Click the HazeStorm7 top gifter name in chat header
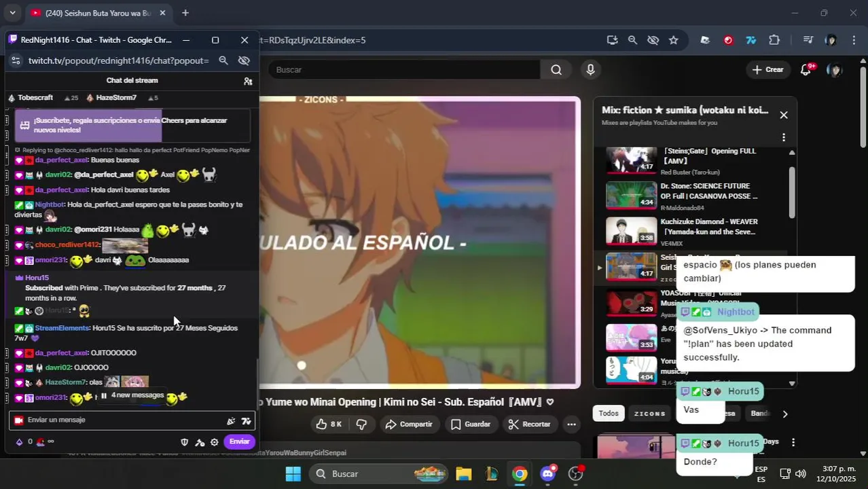Image resolution: width=868 pixels, height=489 pixels. (x=116, y=98)
